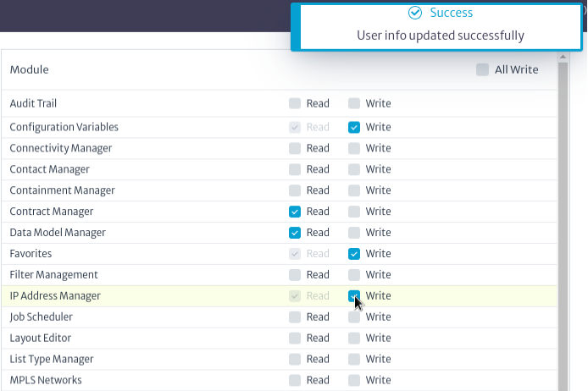Check Write for Audit Trail
The height and width of the screenshot is (391, 588).
(354, 103)
